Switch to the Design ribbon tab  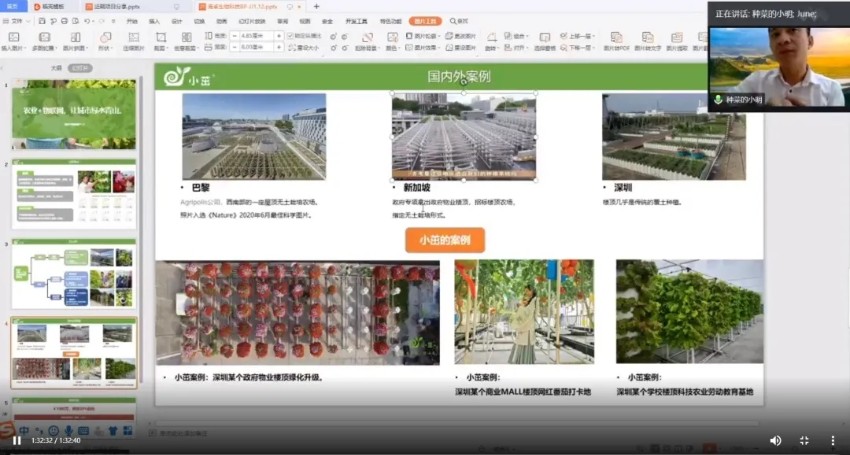click(x=177, y=21)
